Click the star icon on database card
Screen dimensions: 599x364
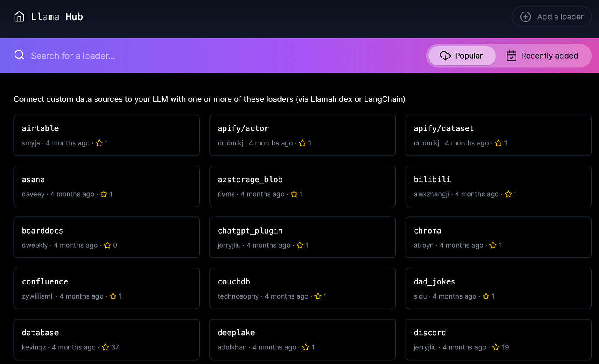pyautogui.click(x=105, y=347)
